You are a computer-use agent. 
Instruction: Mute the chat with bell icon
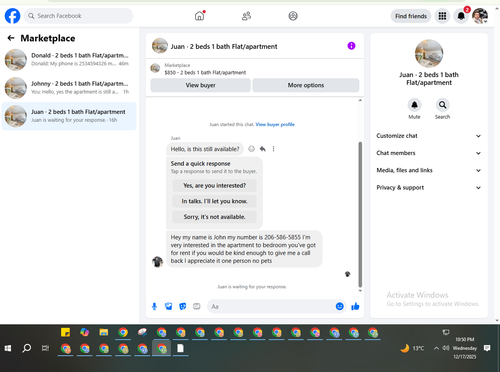point(414,105)
